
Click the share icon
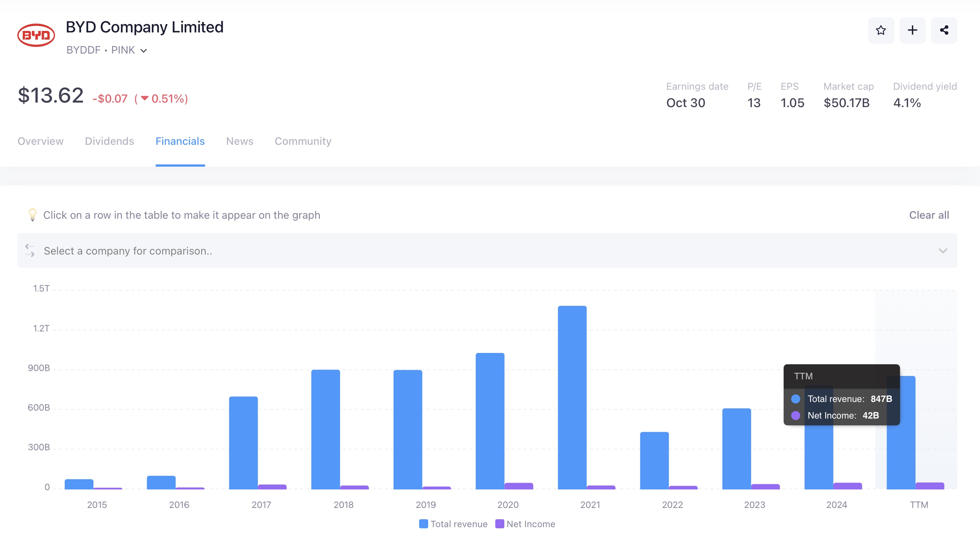coord(944,31)
